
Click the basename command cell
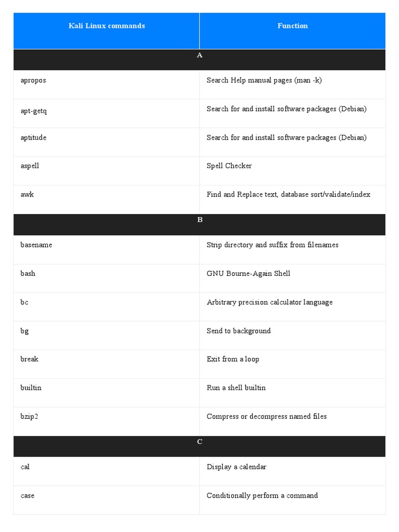tap(107, 250)
